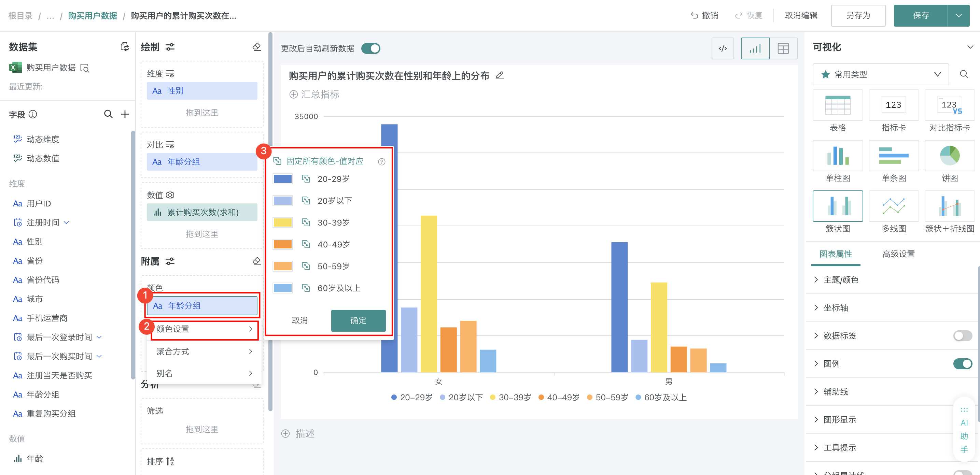The width and height of the screenshot is (980, 475).
Task: Add a new field with plus icon
Action: click(125, 114)
